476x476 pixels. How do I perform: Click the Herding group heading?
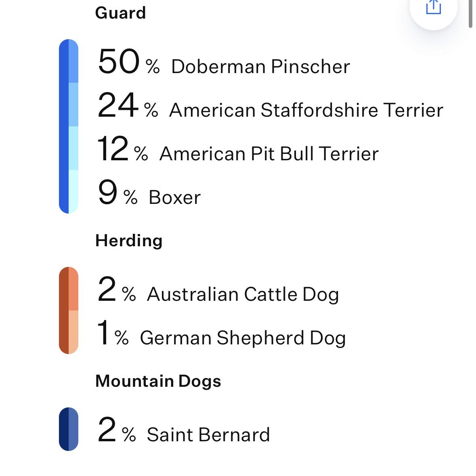pyautogui.click(x=129, y=241)
